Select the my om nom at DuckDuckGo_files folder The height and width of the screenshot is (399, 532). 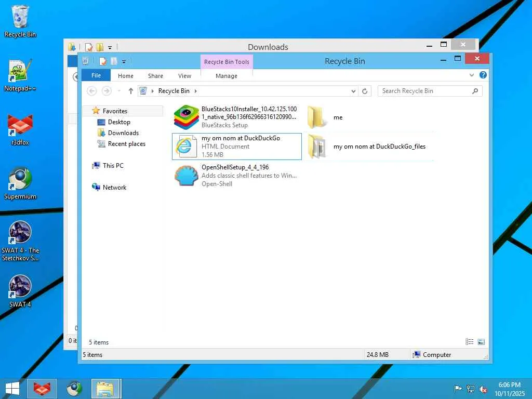point(369,146)
